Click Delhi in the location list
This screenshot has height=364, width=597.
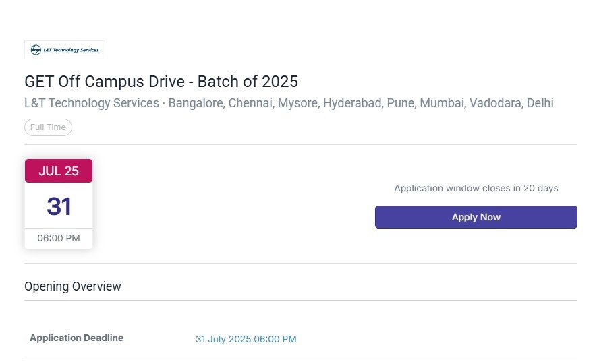tap(540, 103)
